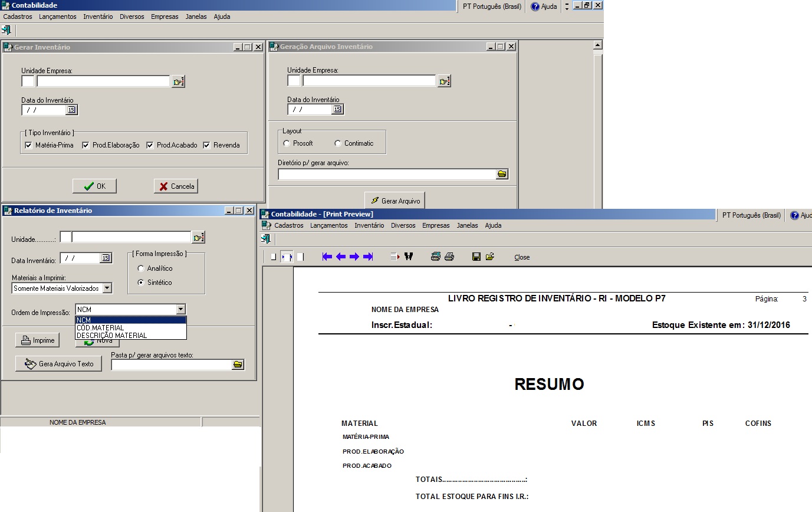Click the Gera Arquivo Texto button

pyautogui.click(x=58, y=363)
